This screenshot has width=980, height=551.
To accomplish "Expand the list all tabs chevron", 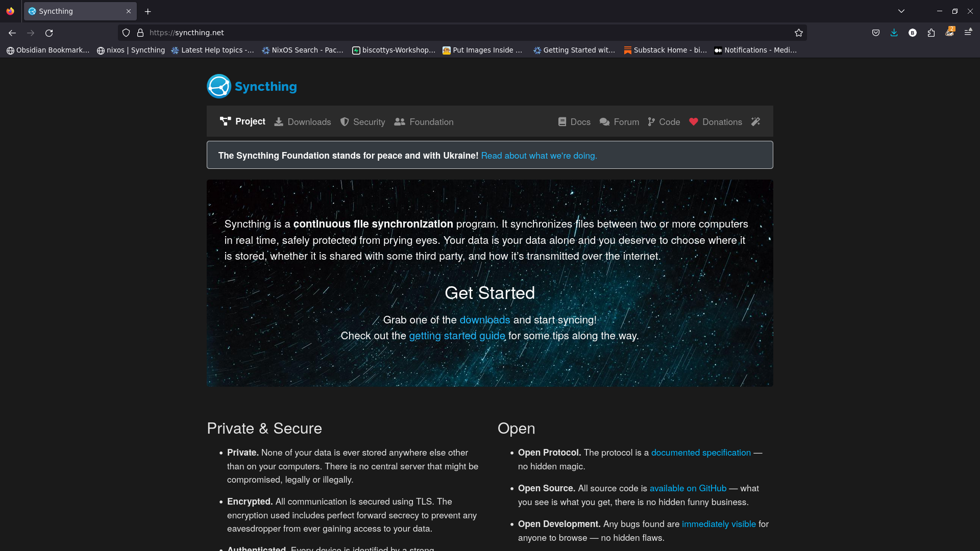I will pos(901,11).
